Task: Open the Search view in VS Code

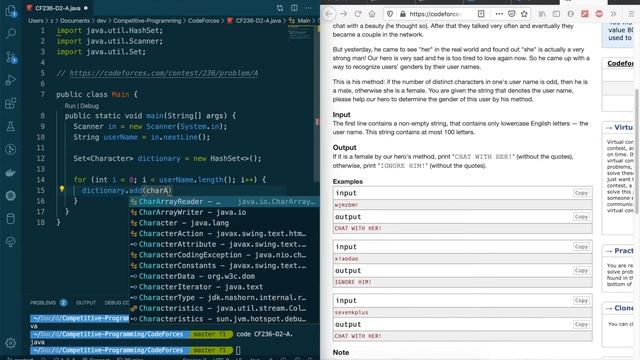Action: click(x=11, y=33)
